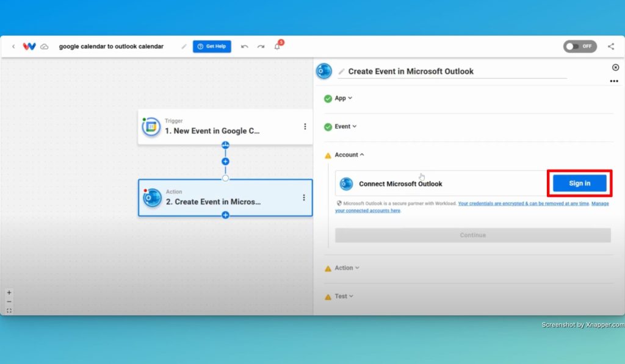The height and width of the screenshot is (364, 625).
Task: Click Outlook icon in panel header
Action: click(x=324, y=71)
